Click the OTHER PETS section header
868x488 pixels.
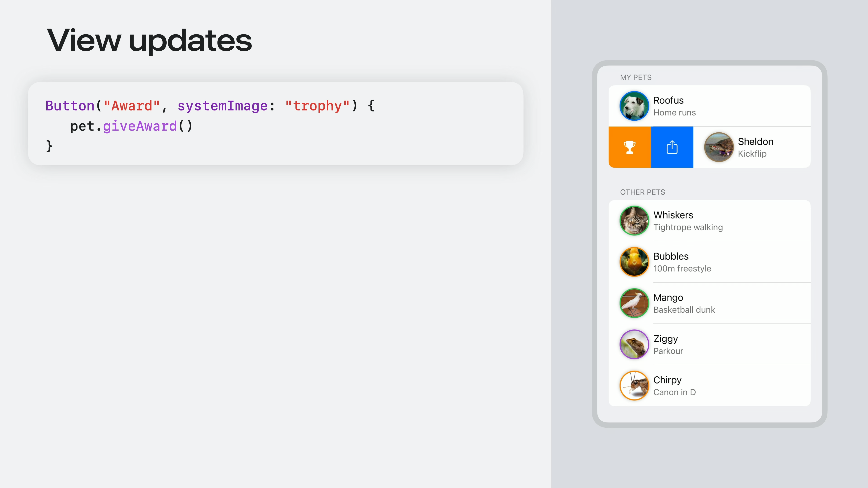pyautogui.click(x=642, y=192)
